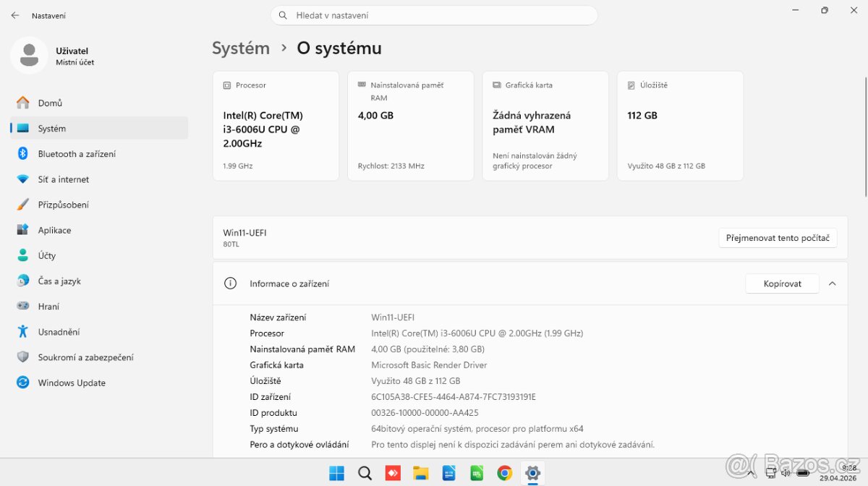Click Soukromí a zabezpečení shield icon
This screenshot has height=486, width=868.
click(x=22, y=357)
